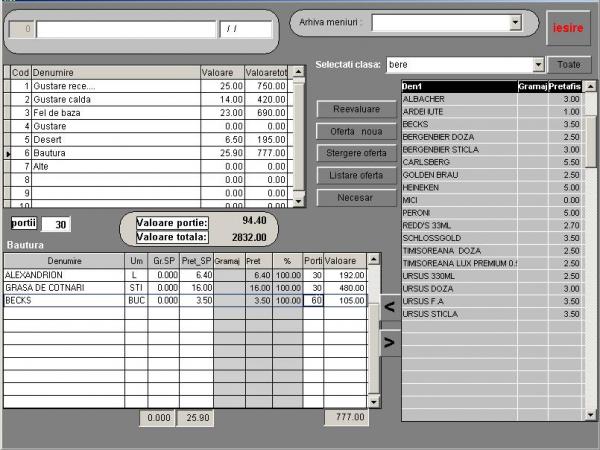Click the left arrow transfer button
600x450 pixels.
point(390,309)
